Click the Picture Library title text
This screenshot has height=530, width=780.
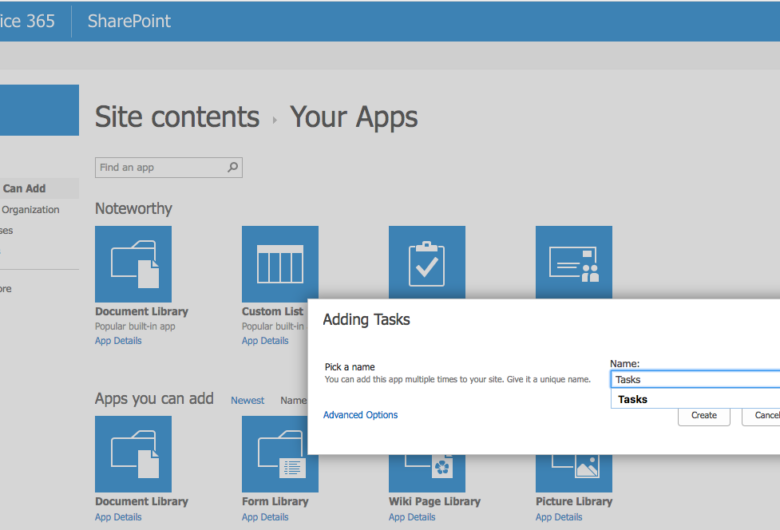click(x=574, y=501)
